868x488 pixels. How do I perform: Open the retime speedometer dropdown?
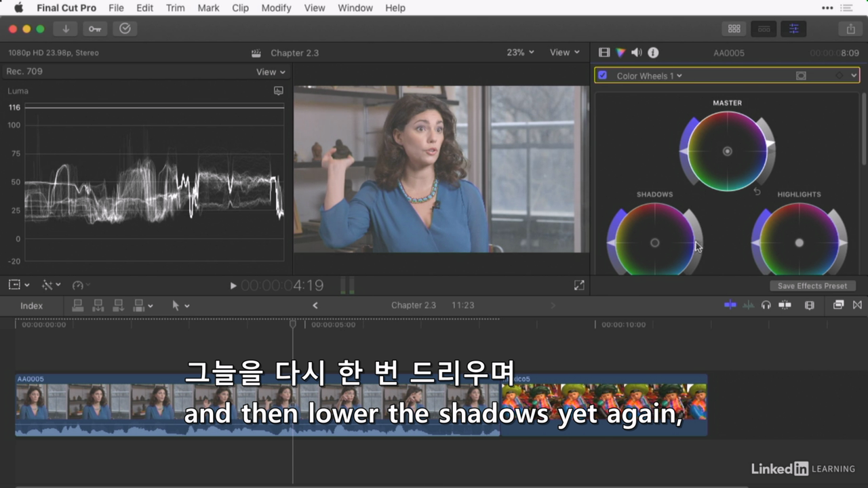[81, 285]
